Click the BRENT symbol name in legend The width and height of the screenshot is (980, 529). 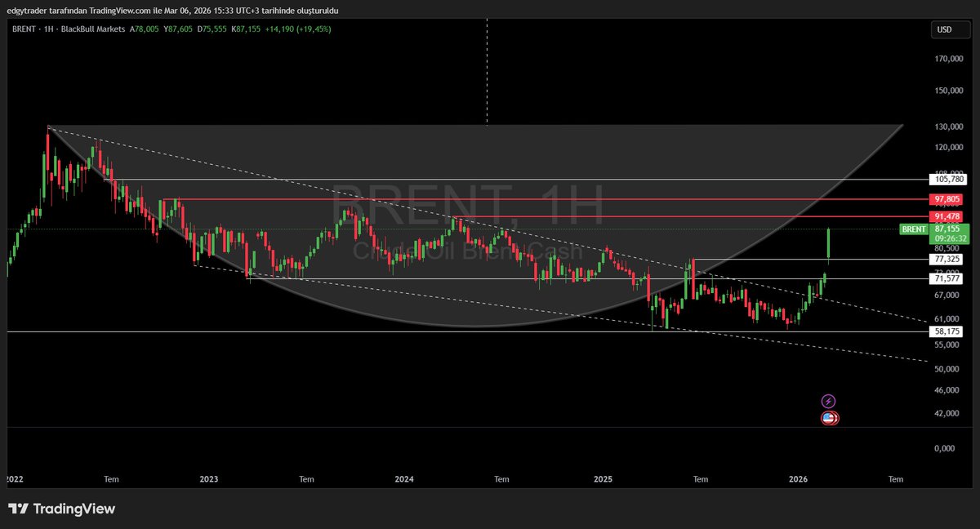coord(24,29)
